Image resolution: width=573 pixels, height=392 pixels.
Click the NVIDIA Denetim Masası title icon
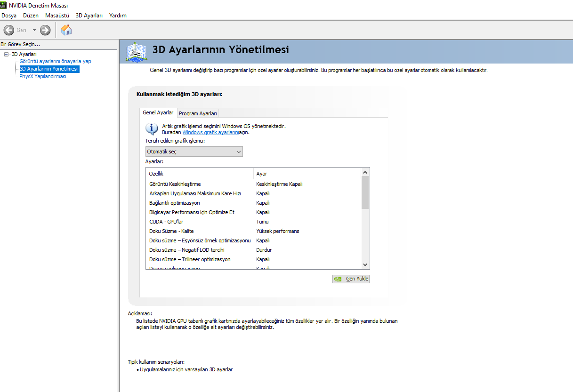tap(3, 5)
